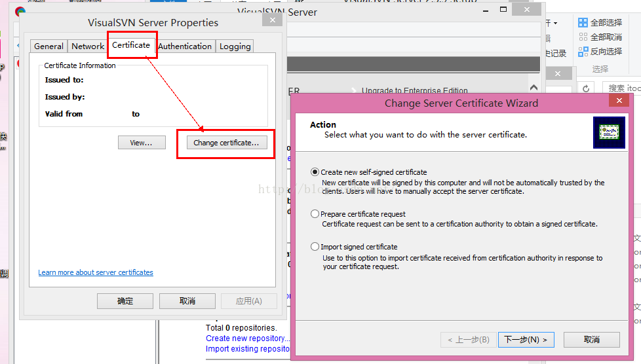Image resolution: width=641 pixels, height=364 pixels.
Task: Switch to the Network tab
Action: coord(88,46)
